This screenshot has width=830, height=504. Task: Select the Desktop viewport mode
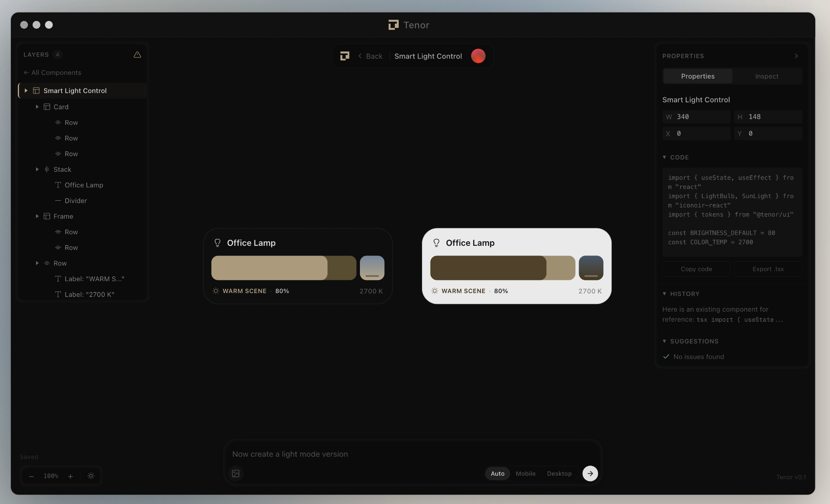[x=559, y=473]
